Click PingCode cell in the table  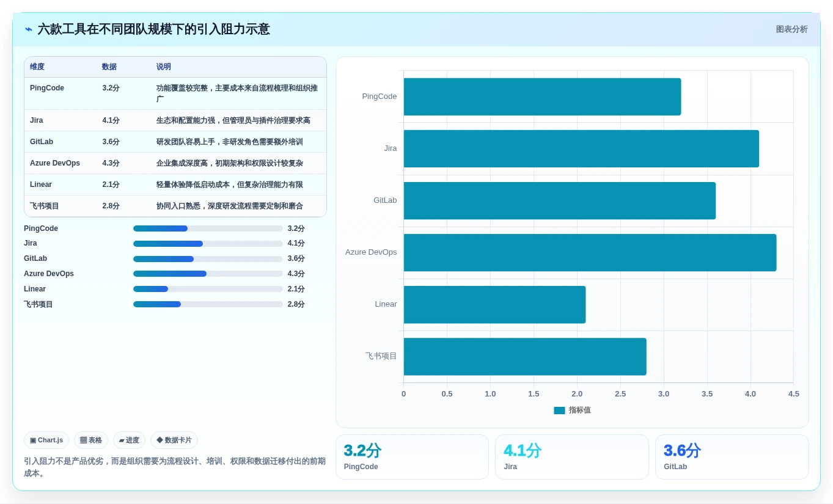(47, 88)
